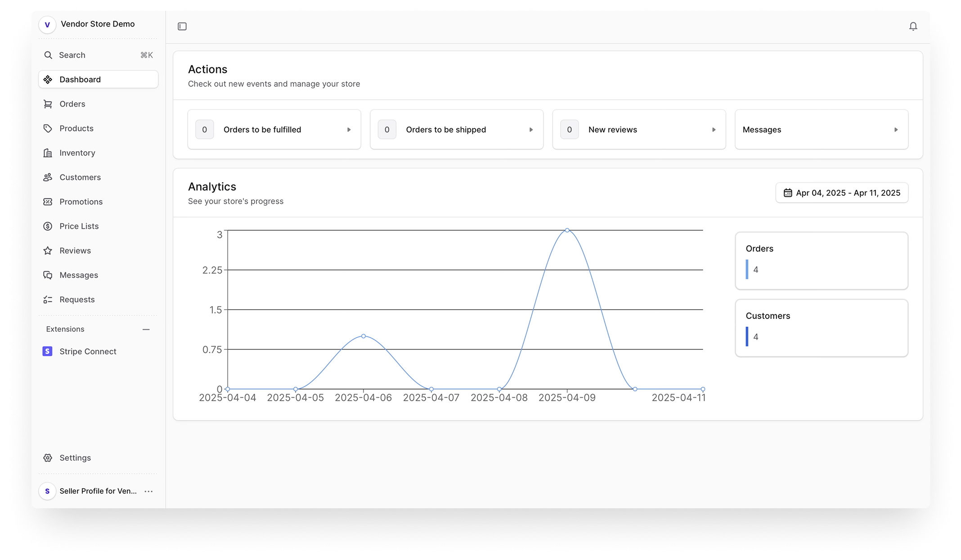This screenshot has height=560, width=961.
Task: Click the Price Lists dollar icon
Action: (x=48, y=226)
